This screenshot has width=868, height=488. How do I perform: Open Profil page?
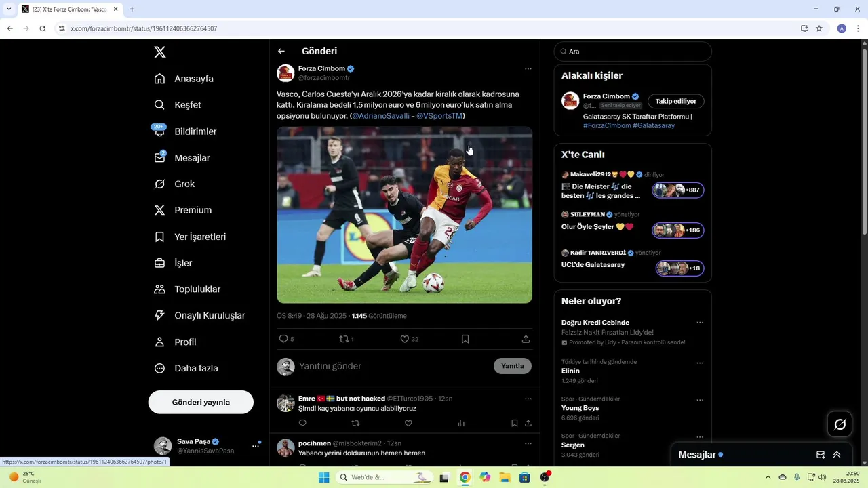[x=176, y=342]
